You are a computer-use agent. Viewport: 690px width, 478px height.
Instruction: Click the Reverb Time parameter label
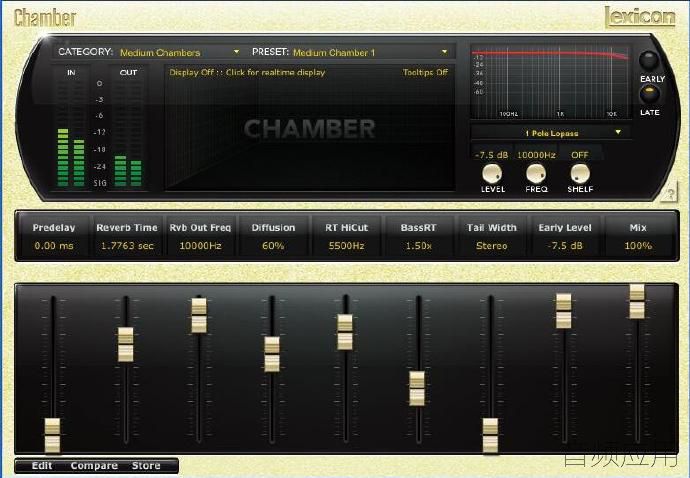127,228
